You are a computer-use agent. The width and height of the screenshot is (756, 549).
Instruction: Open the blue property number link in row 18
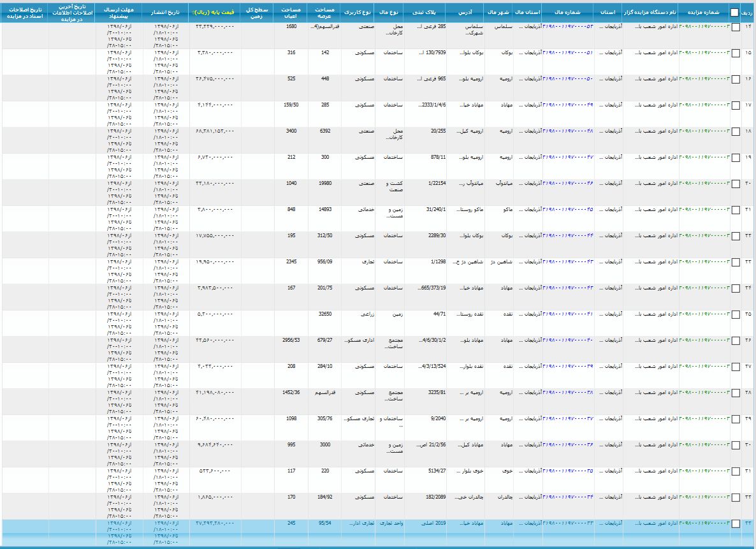click(568, 131)
